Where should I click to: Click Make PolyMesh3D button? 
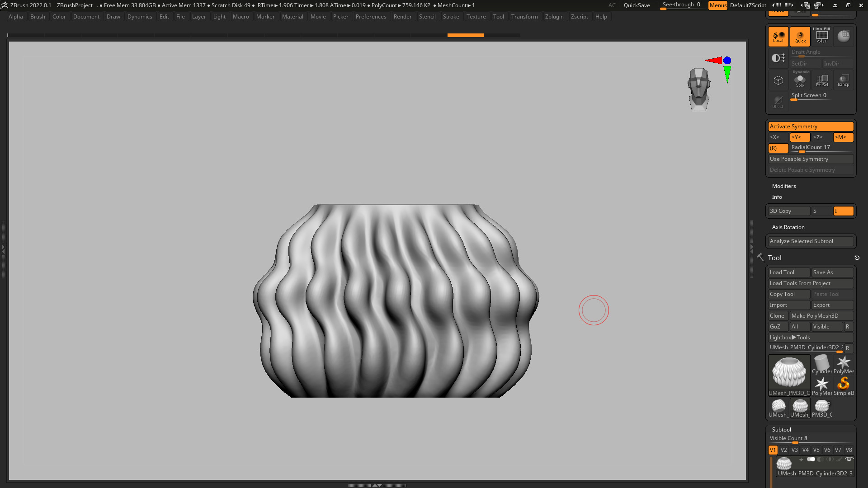pos(821,316)
